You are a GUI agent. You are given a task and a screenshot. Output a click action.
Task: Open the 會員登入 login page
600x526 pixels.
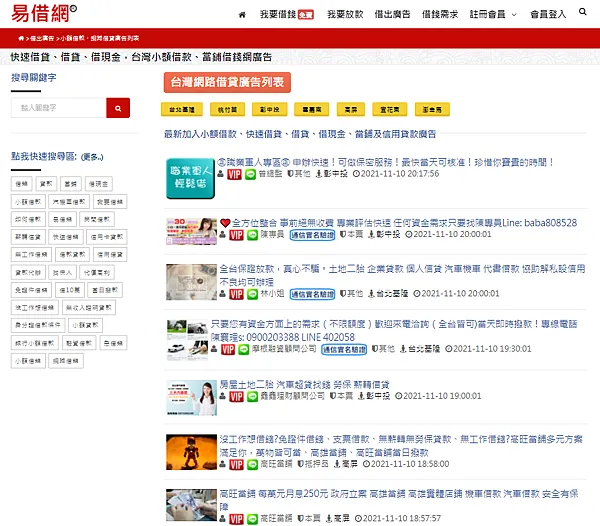click(x=548, y=15)
